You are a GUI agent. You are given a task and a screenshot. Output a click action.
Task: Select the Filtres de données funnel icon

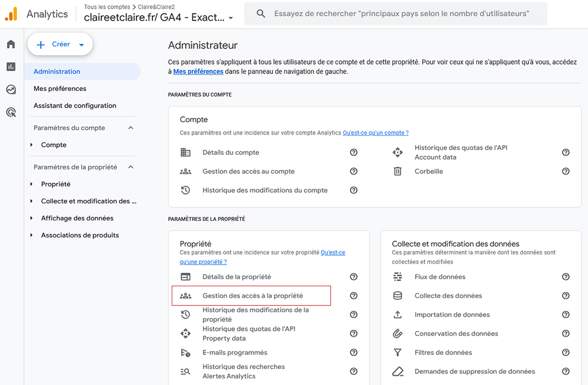coord(397,352)
